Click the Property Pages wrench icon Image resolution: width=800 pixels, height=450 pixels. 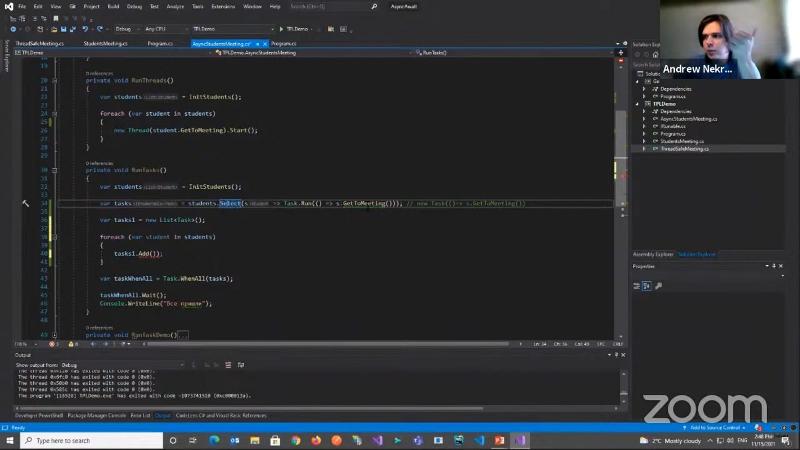click(x=658, y=286)
